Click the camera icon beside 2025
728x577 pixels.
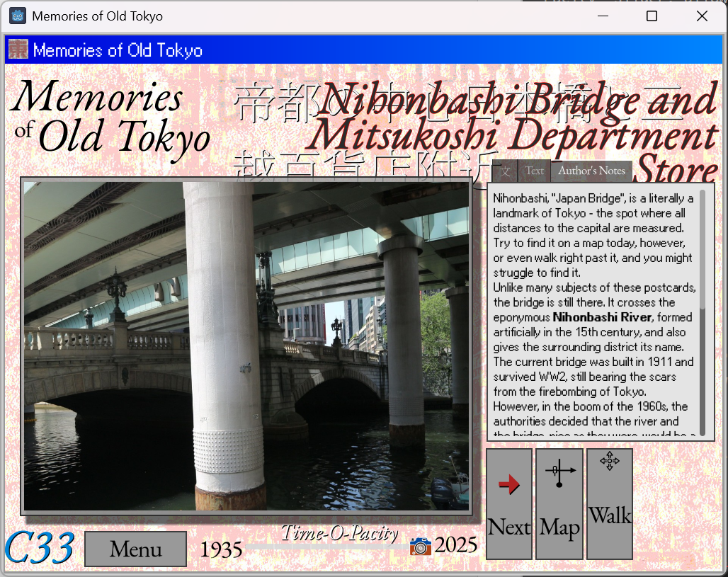[420, 546]
